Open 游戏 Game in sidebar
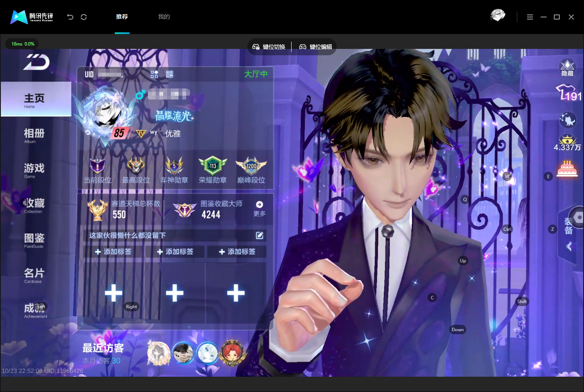This screenshot has width=584, height=392. click(34, 170)
